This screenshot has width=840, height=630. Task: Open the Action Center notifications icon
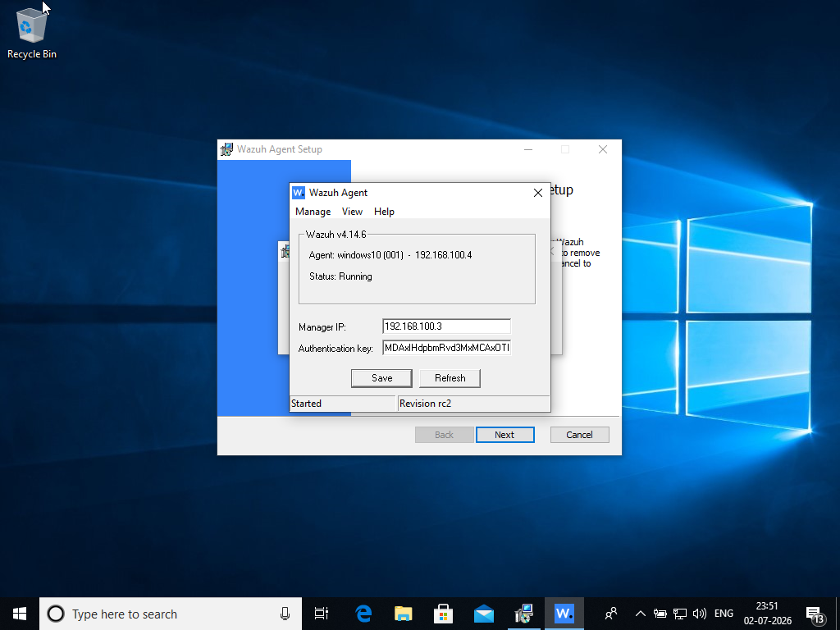tap(815, 614)
